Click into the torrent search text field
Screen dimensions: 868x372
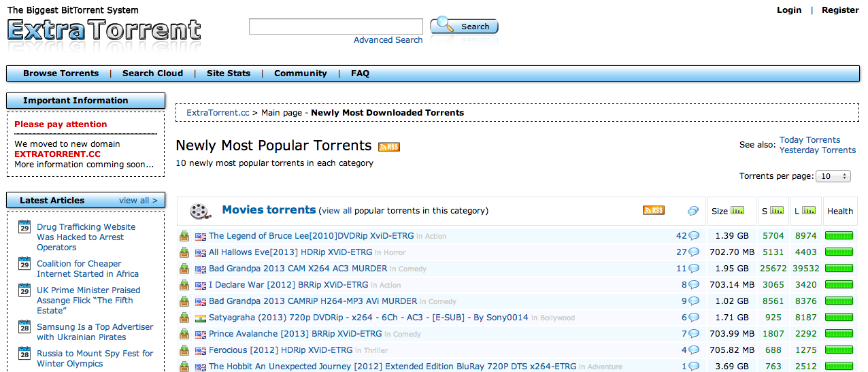[336, 27]
